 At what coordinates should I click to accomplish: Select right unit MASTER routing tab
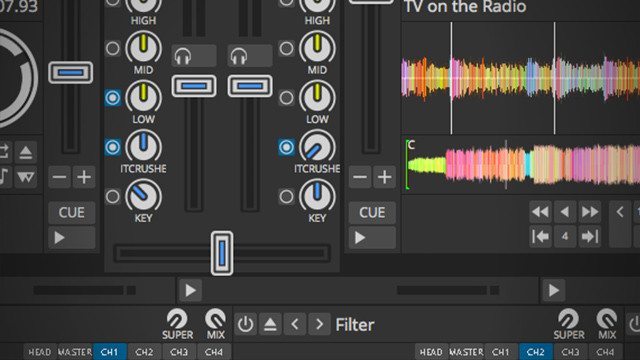[x=466, y=352]
